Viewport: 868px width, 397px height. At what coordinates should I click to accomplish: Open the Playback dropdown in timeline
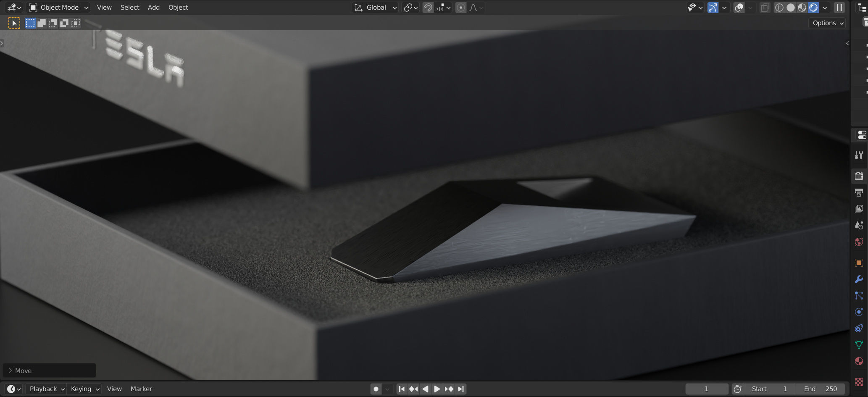[x=46, y=389]
